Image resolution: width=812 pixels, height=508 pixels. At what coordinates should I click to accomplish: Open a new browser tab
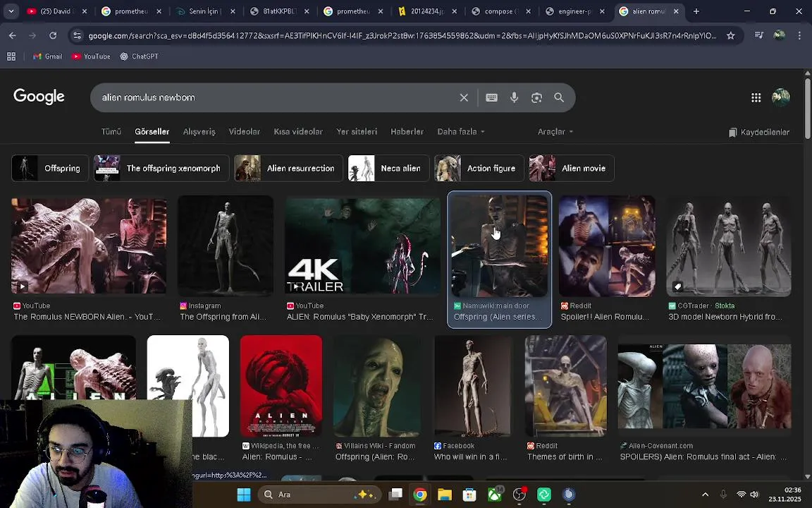point(696,11)
